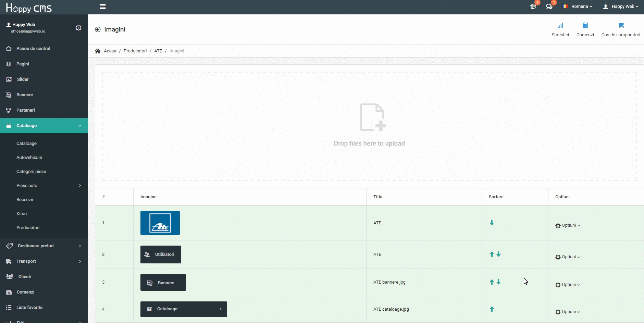Viewport: 644px width, 323px height.
Task: Open Bannere in sidebar
Action: point(44,95)
